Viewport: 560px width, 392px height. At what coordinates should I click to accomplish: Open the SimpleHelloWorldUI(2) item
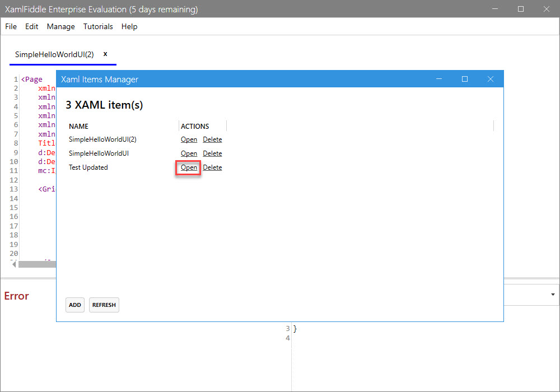click(x=189, y=139)
